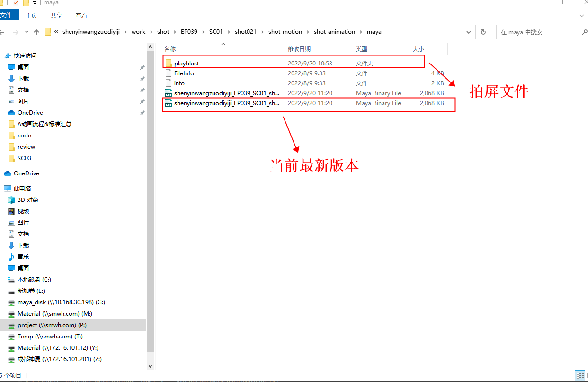Navigate forward with the forward arrow
Image resolution: width=588 pixels, height=382 pixels.
pyautogui.click(x=15, y=32)
